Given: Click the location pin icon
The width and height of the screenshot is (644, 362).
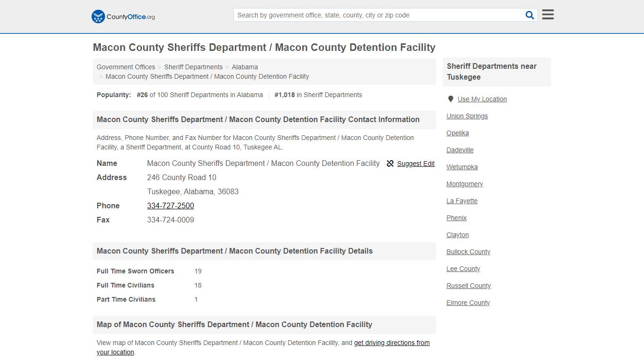Looking at the screenshot, I should click(451, 99).
